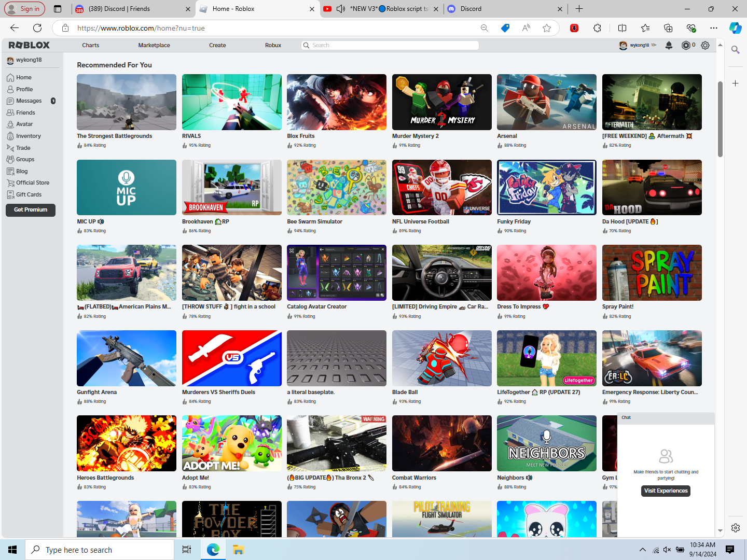Open the Blade Ball title link
This screenshot has height=560, width=747.
pyautogui.click(x=405, y=393)
